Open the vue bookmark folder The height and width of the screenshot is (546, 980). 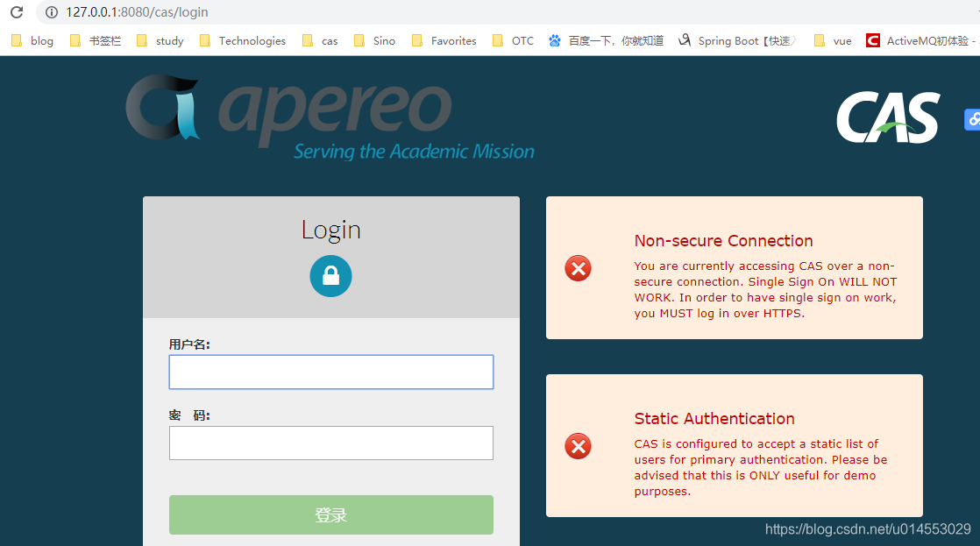point(833,40)
